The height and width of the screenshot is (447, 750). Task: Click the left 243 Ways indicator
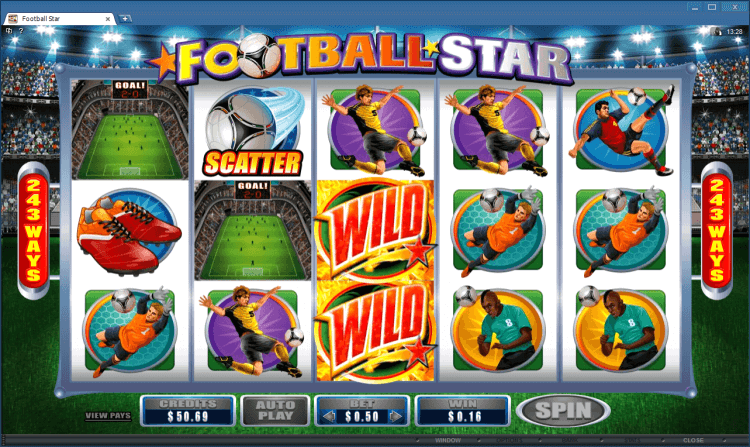[33, 230]
